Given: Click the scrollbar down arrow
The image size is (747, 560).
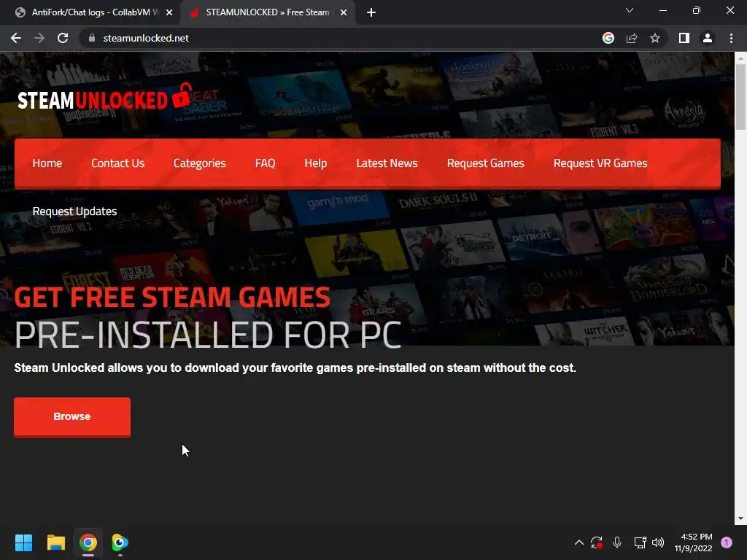Looking at the screenshot, I should pos(740,518).
